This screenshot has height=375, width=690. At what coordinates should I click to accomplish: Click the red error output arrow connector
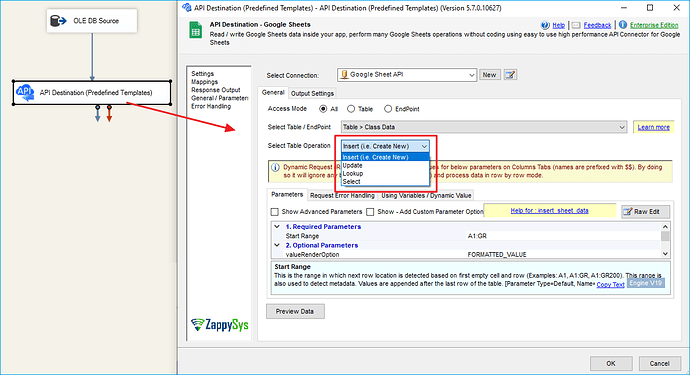[x=109, y=114]
